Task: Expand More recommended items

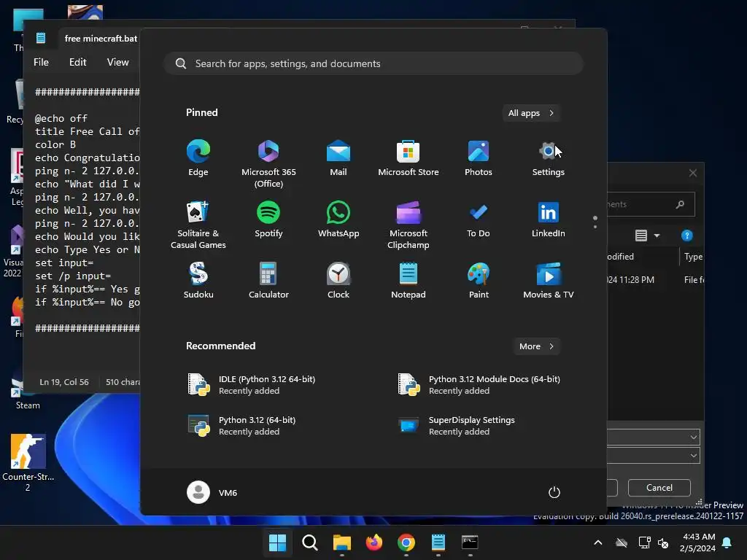Action: click(536, 346)
